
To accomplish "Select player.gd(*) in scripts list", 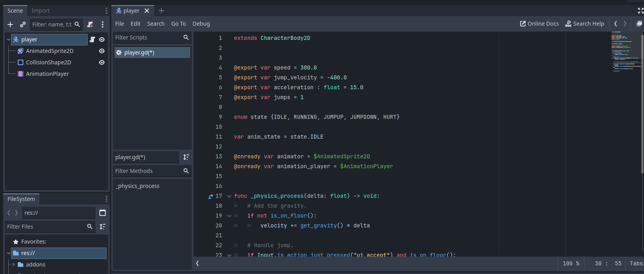I will pos(152,53).
